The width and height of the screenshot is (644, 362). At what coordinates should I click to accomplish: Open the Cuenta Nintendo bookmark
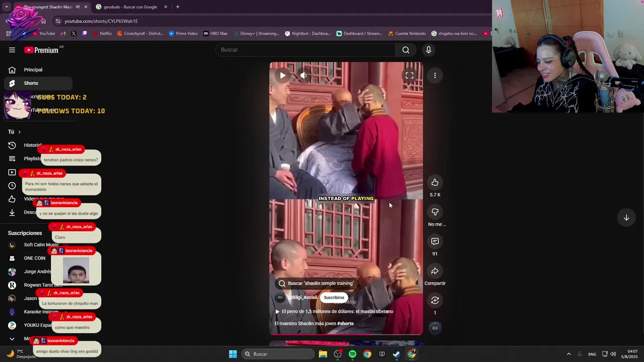click(407, 34)
